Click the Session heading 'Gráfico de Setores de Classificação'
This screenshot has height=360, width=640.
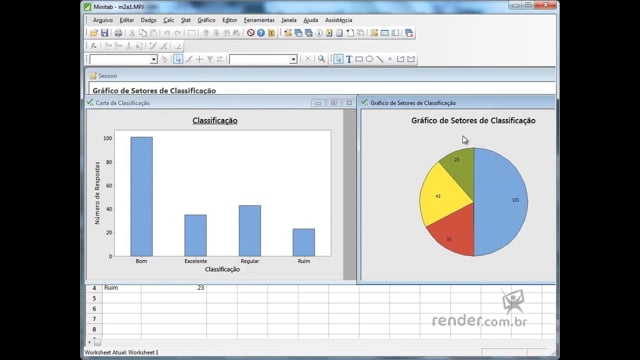pos(154,91)
